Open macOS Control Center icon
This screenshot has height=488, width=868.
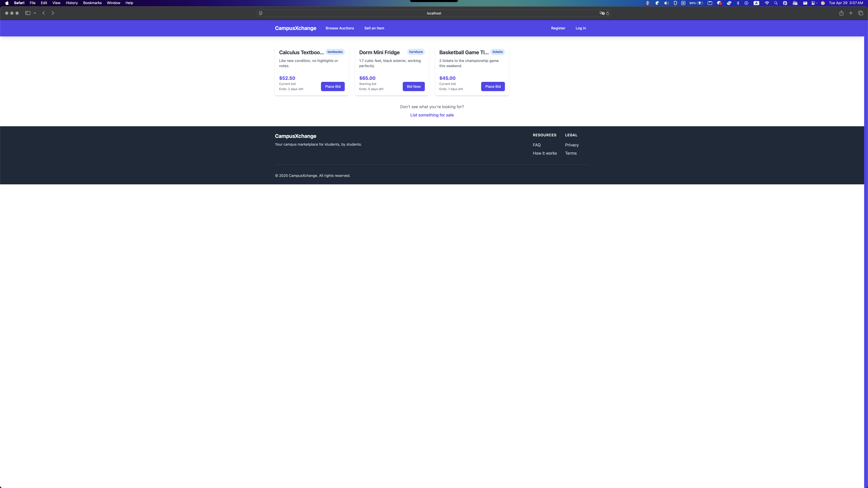(813, 3)
